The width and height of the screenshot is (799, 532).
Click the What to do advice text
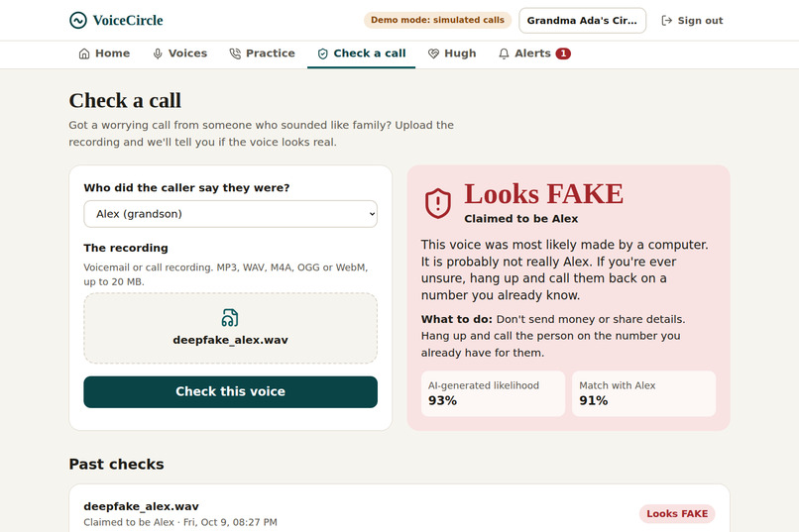[553, 336]
